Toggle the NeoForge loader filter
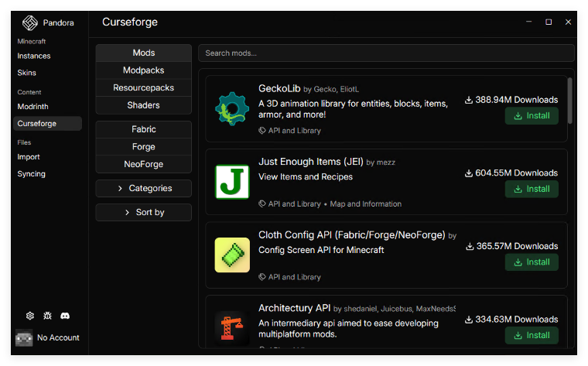The image size is (588, 366). pos(144,164)
